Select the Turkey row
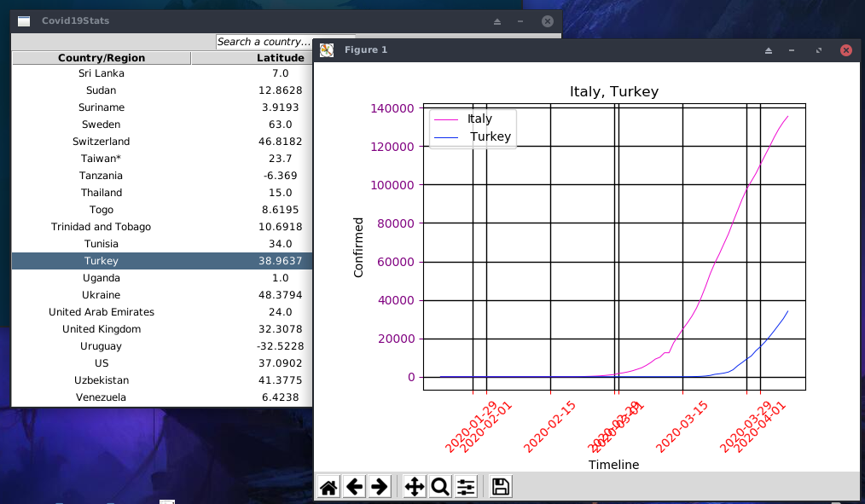The width and height of the screenshot is (865, 504). [x=102, y=261]
